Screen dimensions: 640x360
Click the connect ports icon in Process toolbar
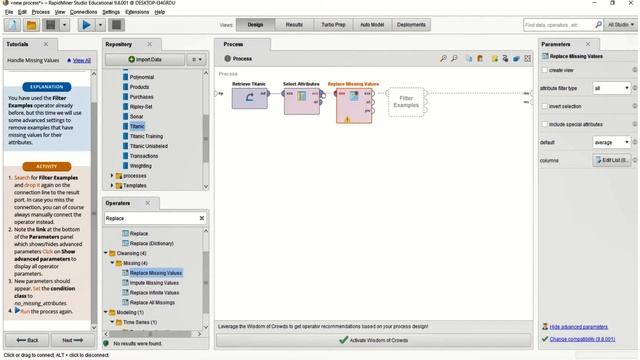pyautogui.click(x=505, y=59)
